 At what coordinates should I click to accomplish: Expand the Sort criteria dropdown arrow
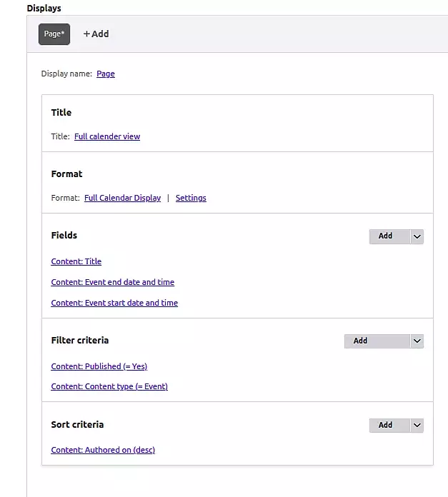click(x=417, y=425)
